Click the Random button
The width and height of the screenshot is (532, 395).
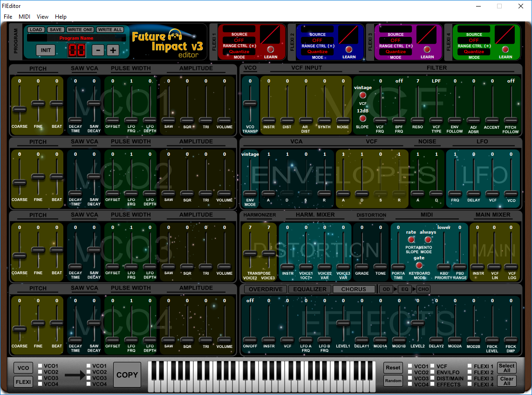[393, 381]
